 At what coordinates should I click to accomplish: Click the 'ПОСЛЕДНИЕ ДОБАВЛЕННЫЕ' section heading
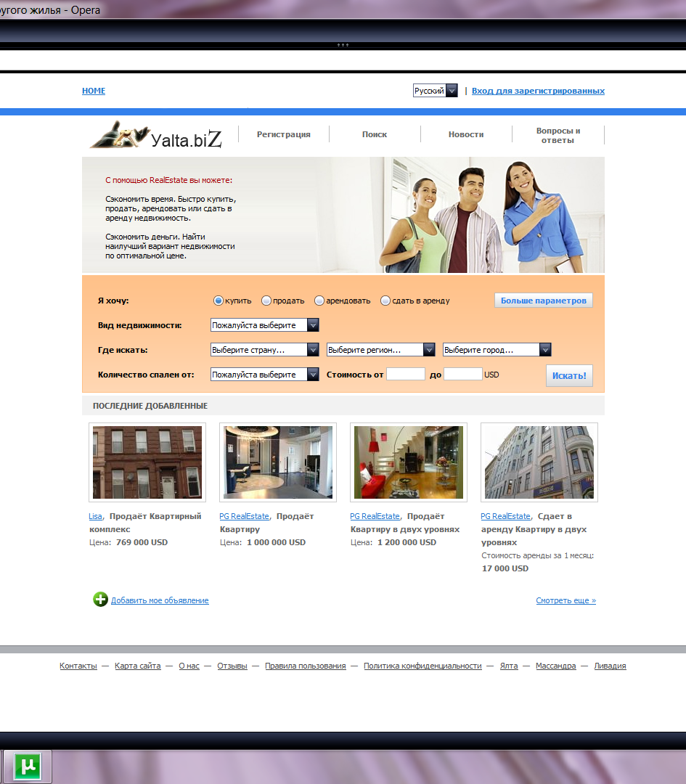[x=150, y=406]
